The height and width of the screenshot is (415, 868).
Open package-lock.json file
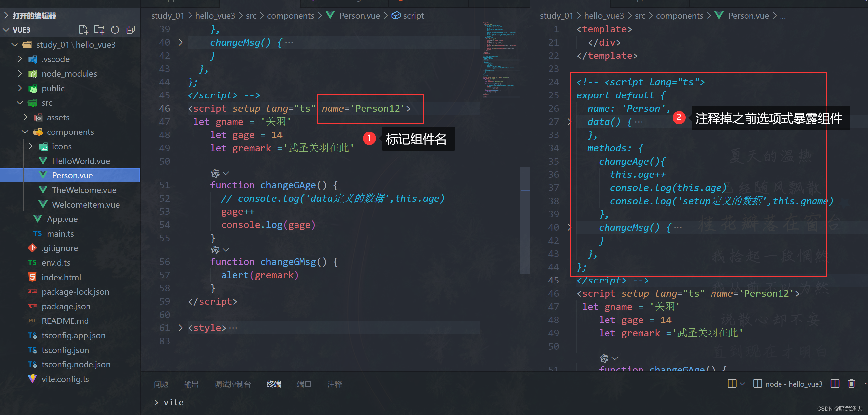click(75, 291)
